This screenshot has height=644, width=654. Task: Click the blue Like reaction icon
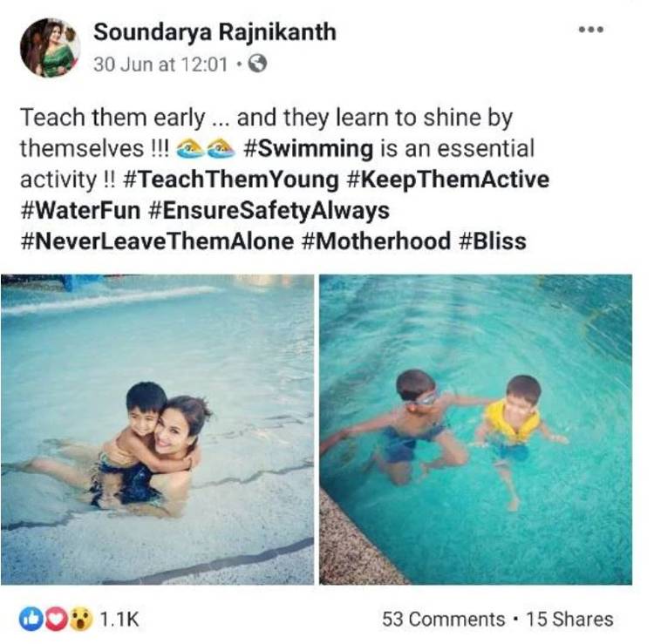(30, 620)
